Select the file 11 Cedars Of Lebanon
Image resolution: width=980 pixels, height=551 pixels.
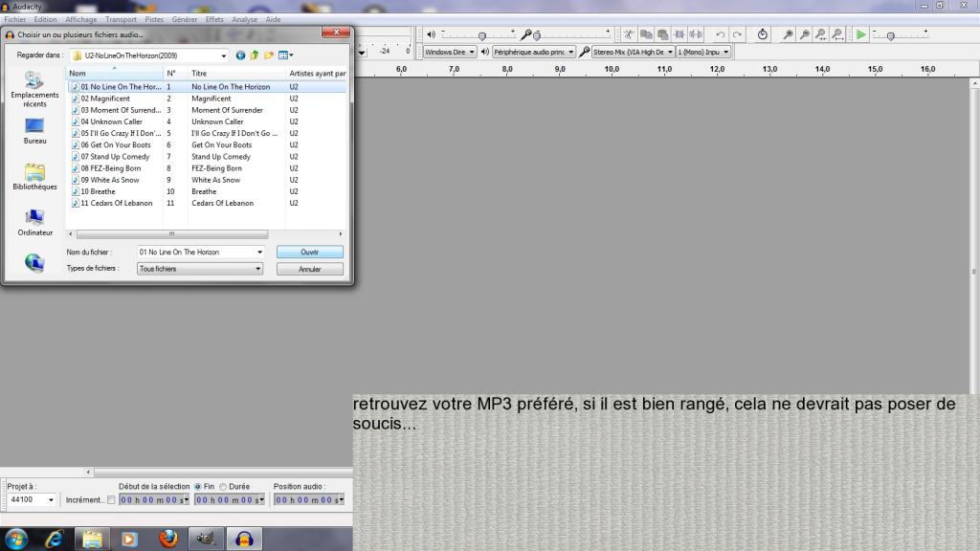point(116,203)
